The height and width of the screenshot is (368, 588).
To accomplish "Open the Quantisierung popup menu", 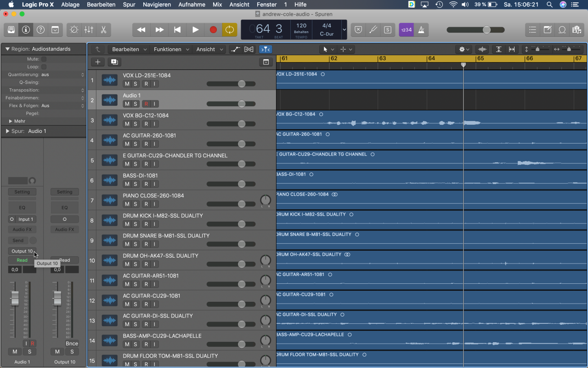I will tap(62, 75).
